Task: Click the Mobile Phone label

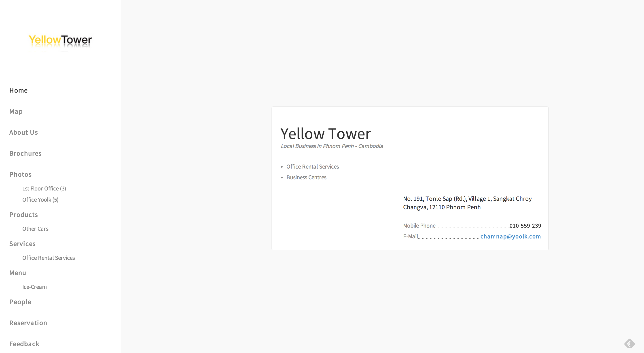Action: pyautogui.click(x=419, y=226)
